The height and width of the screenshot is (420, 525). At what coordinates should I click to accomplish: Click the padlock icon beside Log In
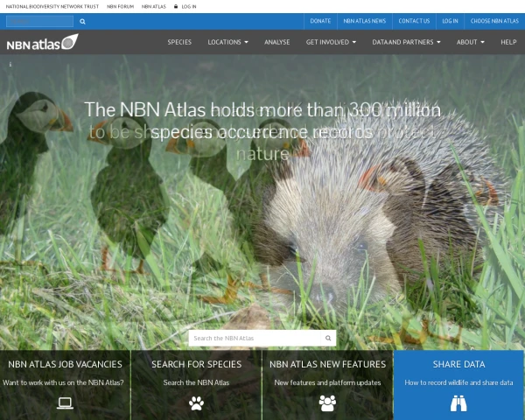pyautogui.click(x=176, y=6)
